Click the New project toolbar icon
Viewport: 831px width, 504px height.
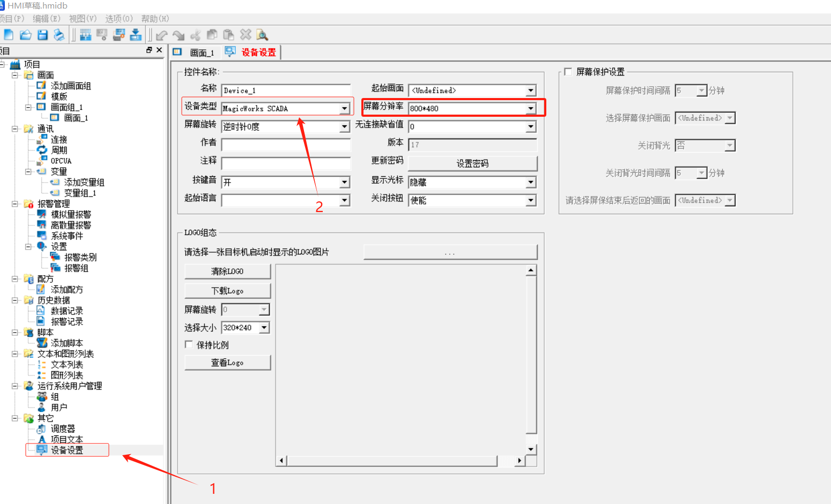pyautogui.click(x=9, y=35)
